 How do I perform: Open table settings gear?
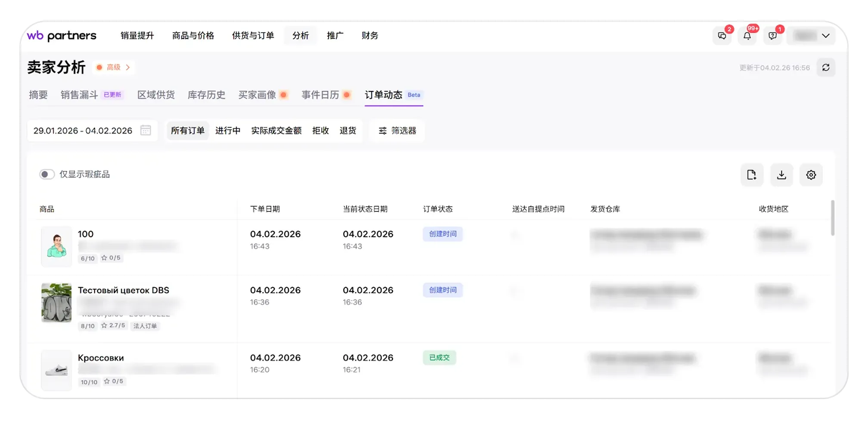coord(811,175)
